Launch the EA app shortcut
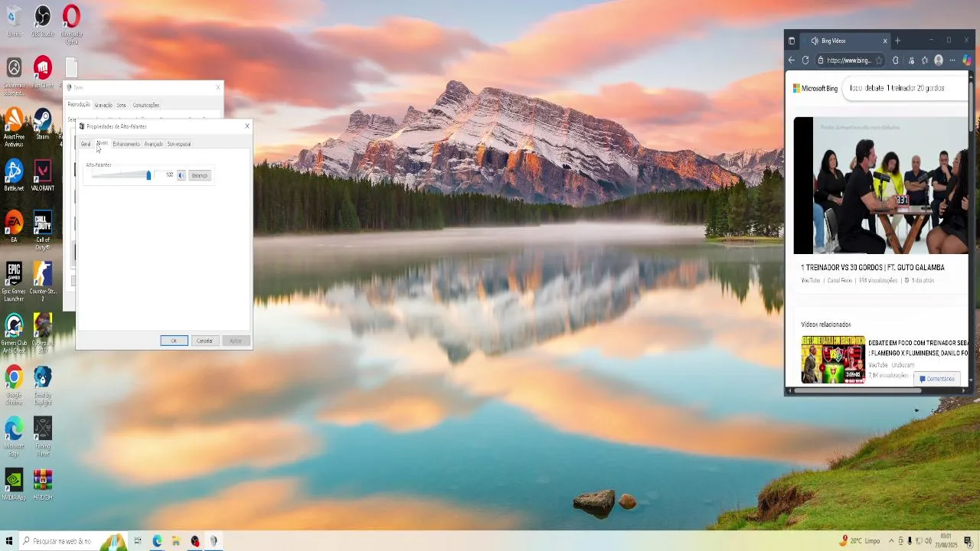Image resolution: width=980 pixels, height=551 pixels. coord(14,227)
